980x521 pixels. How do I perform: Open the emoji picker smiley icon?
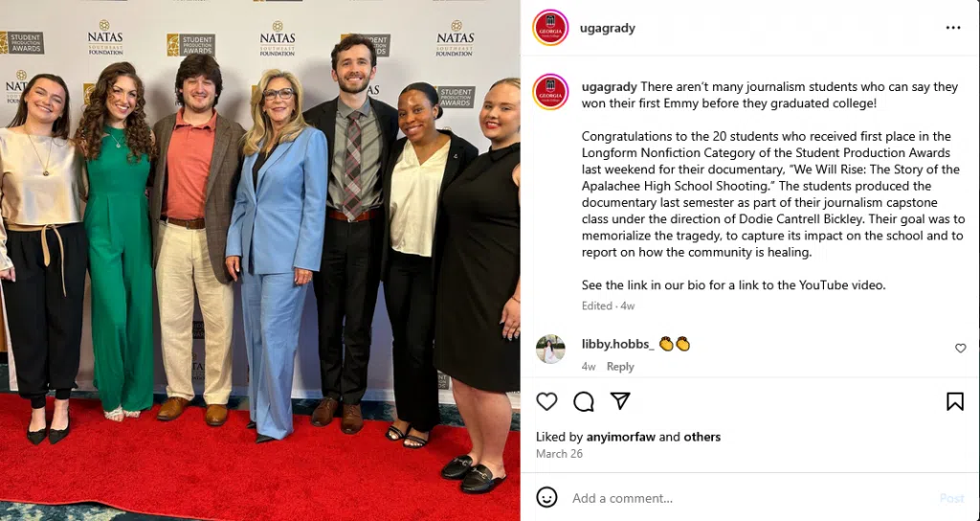[546, 498]
